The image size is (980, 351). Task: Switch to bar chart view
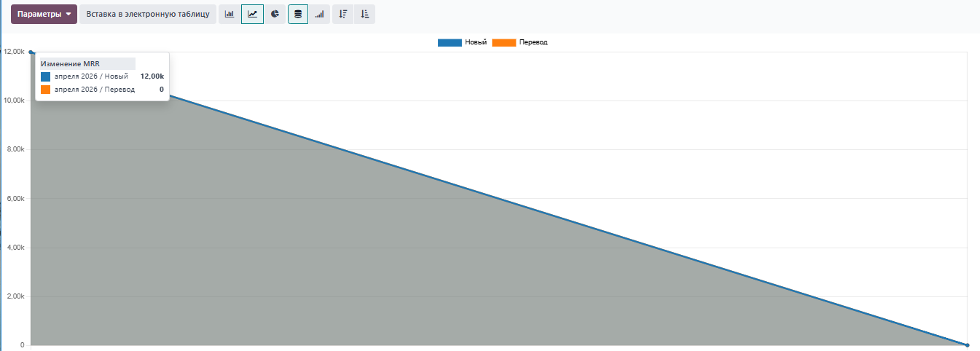(230, 14)
